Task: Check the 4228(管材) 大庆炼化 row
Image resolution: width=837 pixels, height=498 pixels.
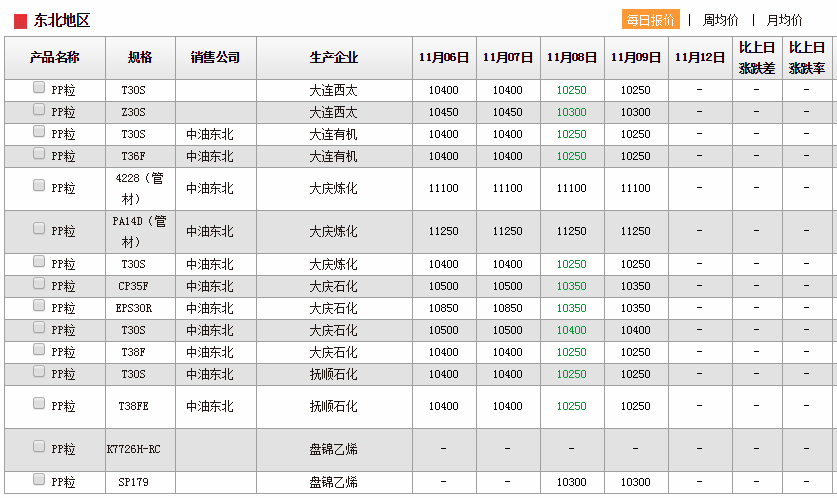Action: [x=39, y=185]
